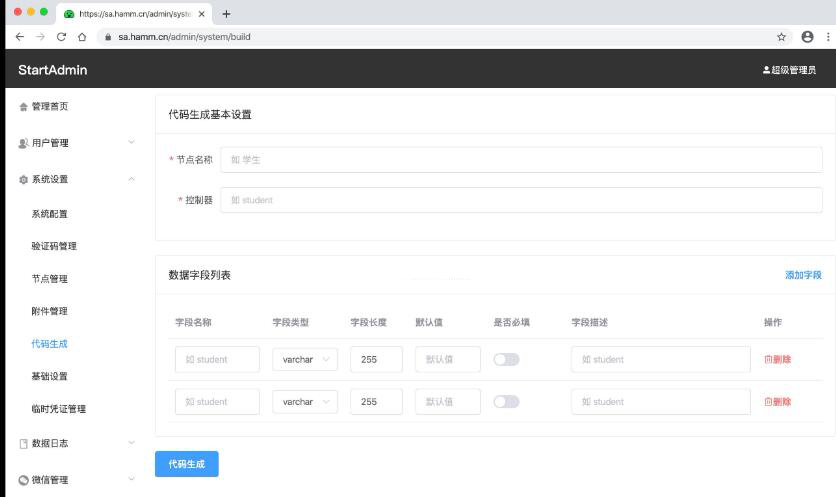
Task: Click the 管理首页 home icon
Action: pos(23,107)
